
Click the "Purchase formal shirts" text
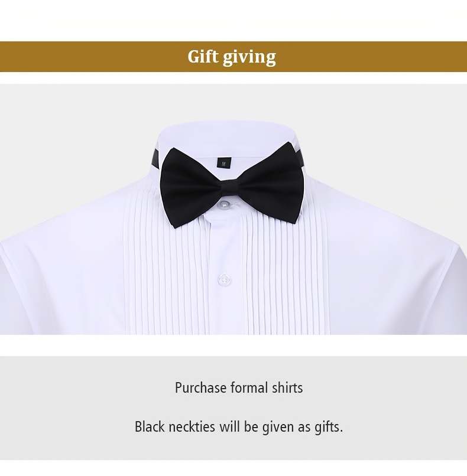(239, 388)
